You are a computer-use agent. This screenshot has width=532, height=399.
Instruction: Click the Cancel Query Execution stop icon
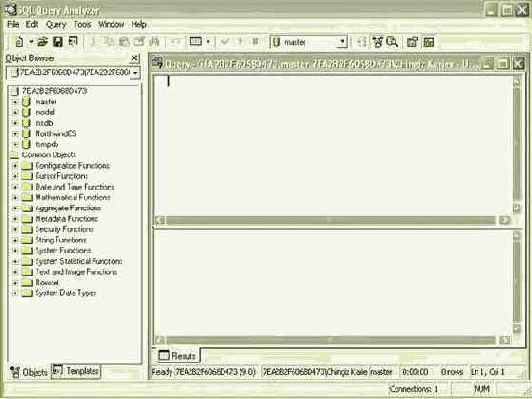tap(255, 42)
